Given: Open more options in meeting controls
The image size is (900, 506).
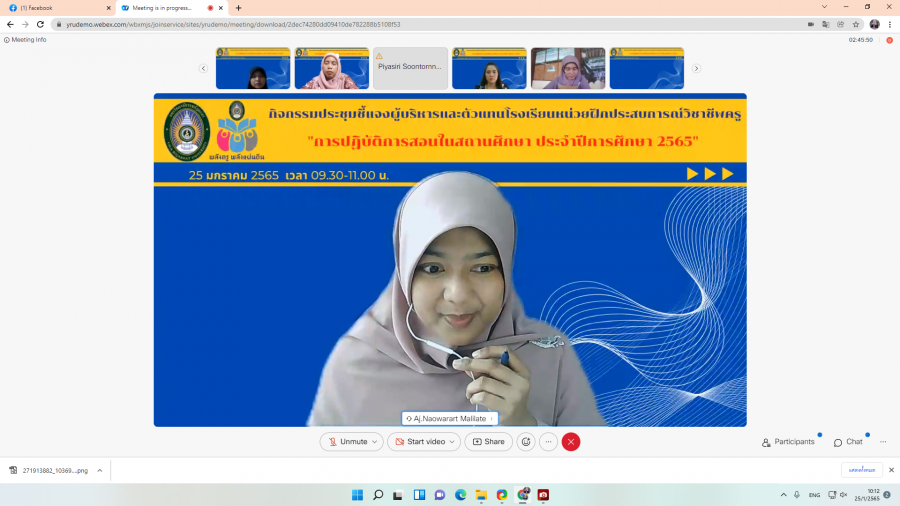Looking at the screenshot, I should click(x=548, y=441).
